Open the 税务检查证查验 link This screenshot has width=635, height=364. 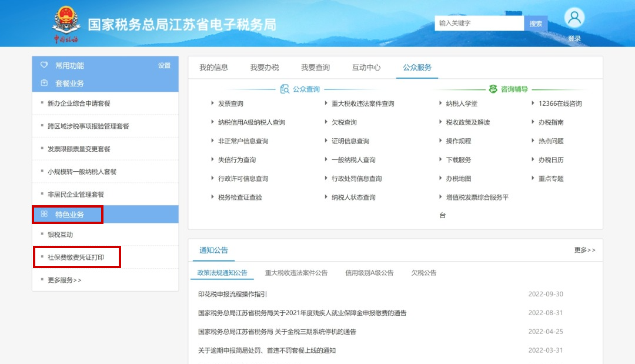(240, 197)
